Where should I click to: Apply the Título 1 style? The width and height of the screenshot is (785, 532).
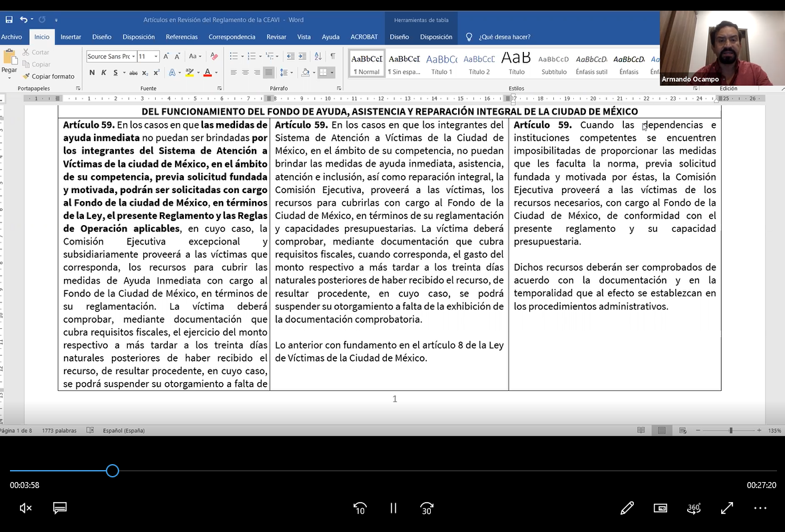(x=441, y=64)
